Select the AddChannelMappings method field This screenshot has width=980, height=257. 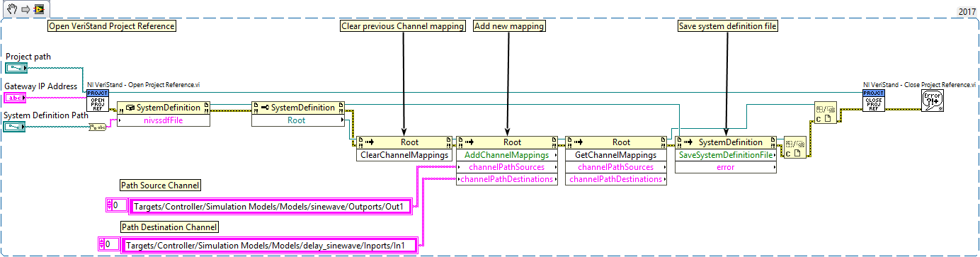pyautogui.click(x=507, y=154)
